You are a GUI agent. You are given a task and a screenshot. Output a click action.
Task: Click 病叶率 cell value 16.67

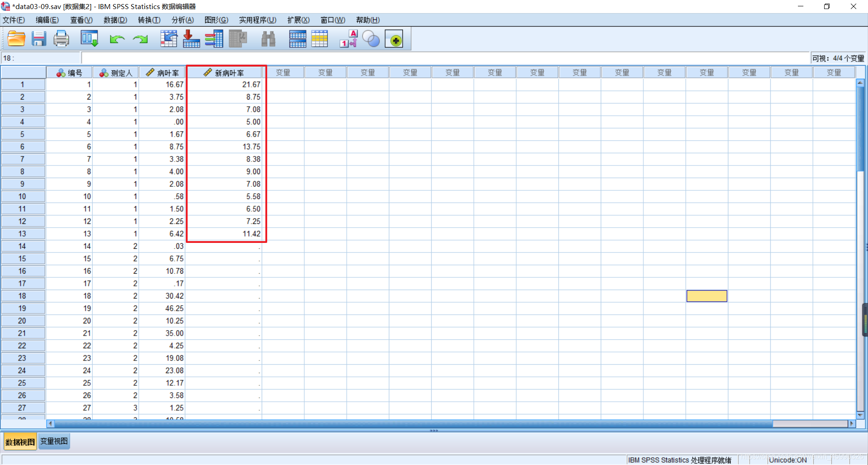point(162,85)
